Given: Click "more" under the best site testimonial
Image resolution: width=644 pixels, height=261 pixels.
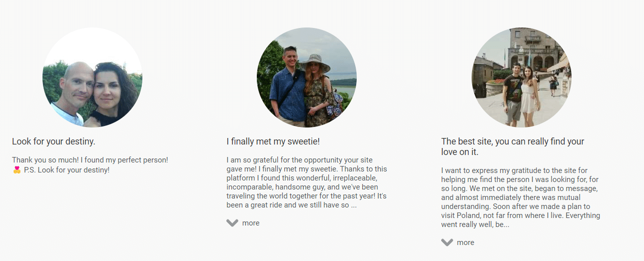Looking at the screenshot, I should point(465,242).
